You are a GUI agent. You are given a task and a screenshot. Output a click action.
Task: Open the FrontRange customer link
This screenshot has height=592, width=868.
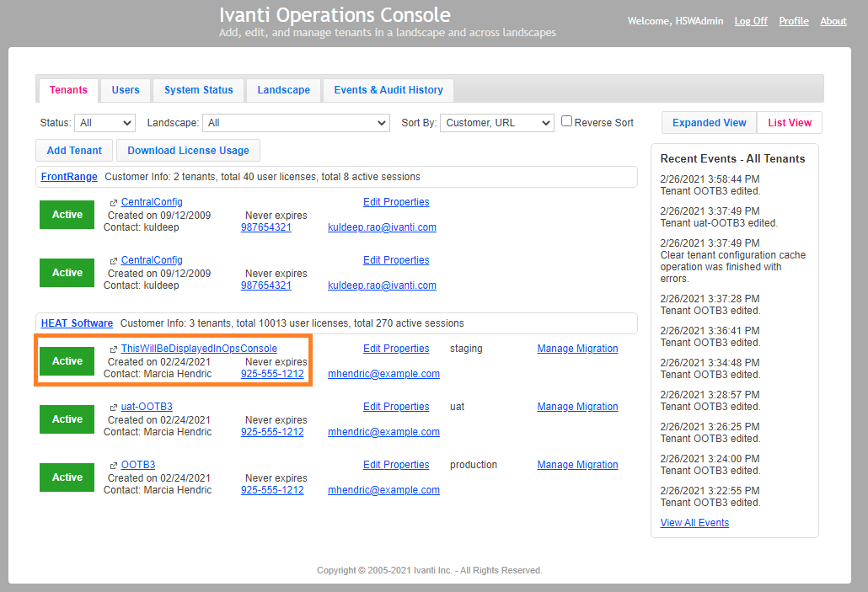pos(68,176)
